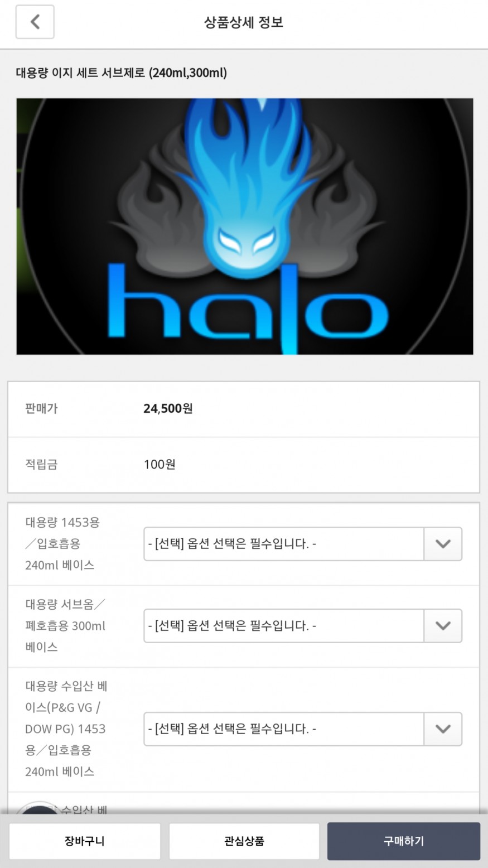Tap the chevron for 수입산 베이스 240ml option
The height and width of the screenshot is (868, 488).
pos(443,729)
